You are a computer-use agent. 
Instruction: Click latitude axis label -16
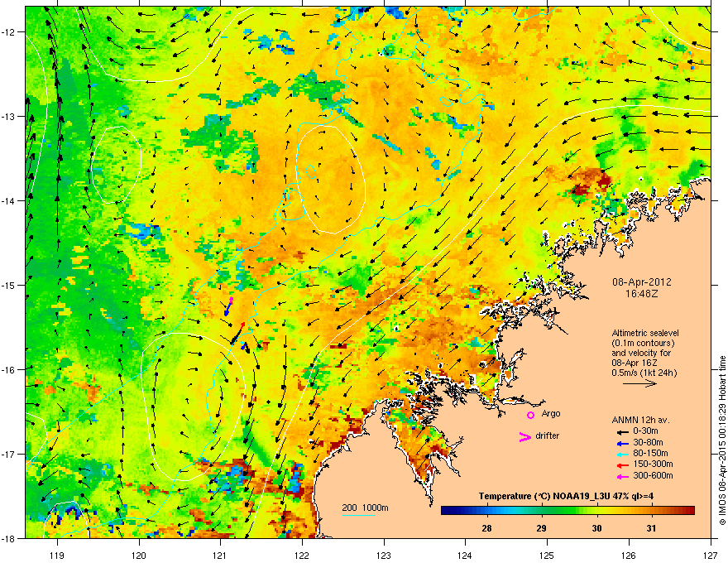tap(8, 369)
